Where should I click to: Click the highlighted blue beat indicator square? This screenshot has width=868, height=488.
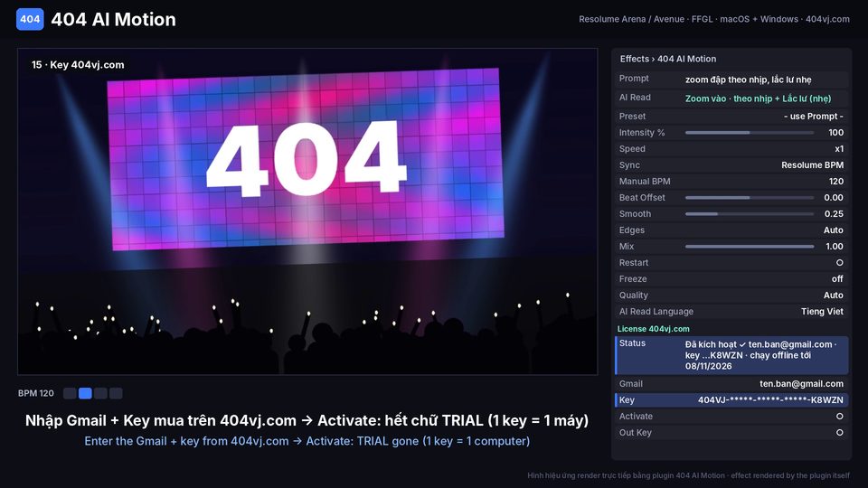(85, 393)
